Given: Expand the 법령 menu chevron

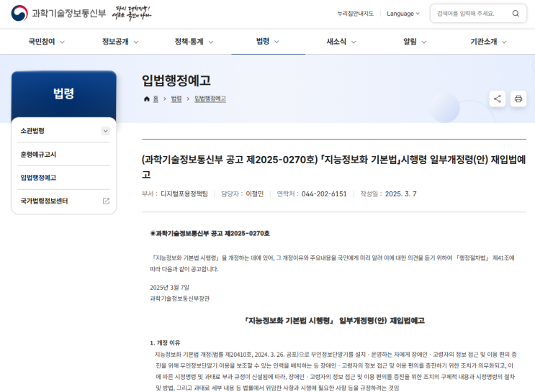Looking at the screenshot, I should pyautogui.click(x=277, y=42).
